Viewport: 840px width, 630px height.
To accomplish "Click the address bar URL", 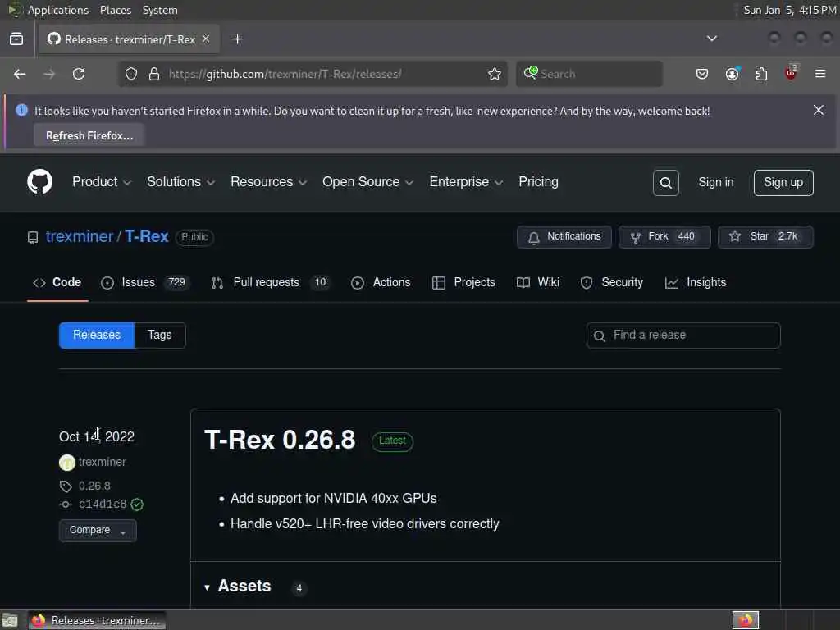I will (x=285, y=74).
